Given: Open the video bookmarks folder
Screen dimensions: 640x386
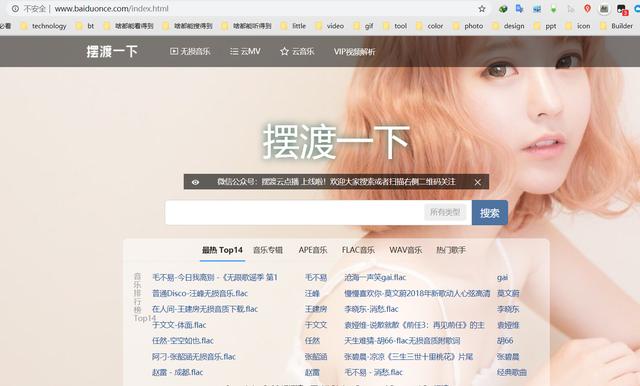Looking at the screenshot, I should point(330,26).
